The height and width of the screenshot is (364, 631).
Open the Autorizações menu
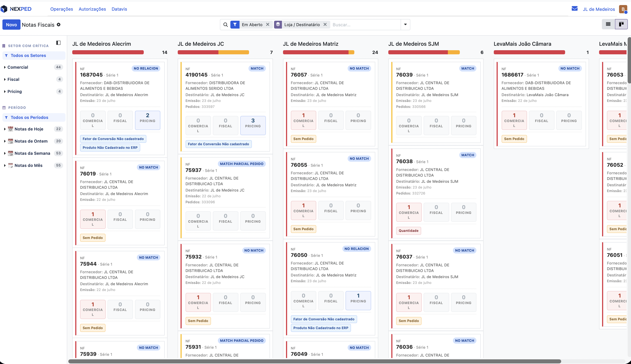pyautogui.click(x=92, y=9)
